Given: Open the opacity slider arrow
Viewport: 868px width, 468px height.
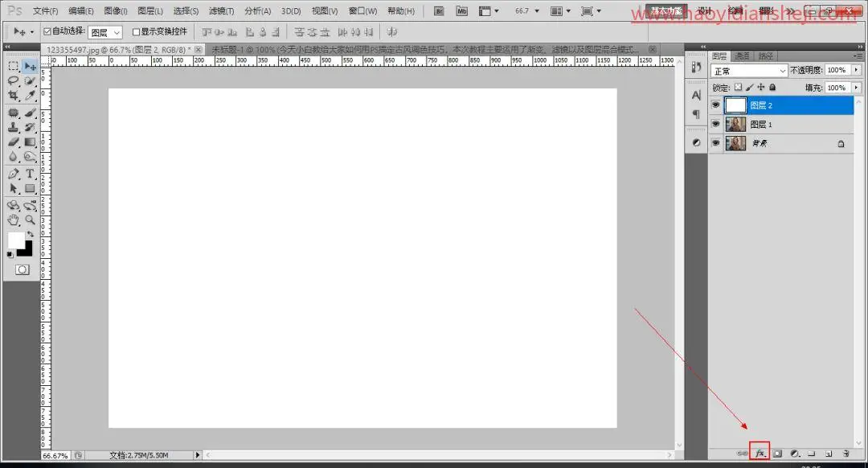Looking at the screenshot, I should [857, 70].
